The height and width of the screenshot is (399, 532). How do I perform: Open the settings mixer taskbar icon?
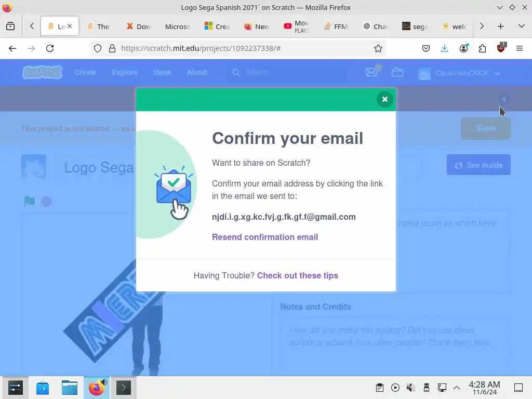point(16,388)
